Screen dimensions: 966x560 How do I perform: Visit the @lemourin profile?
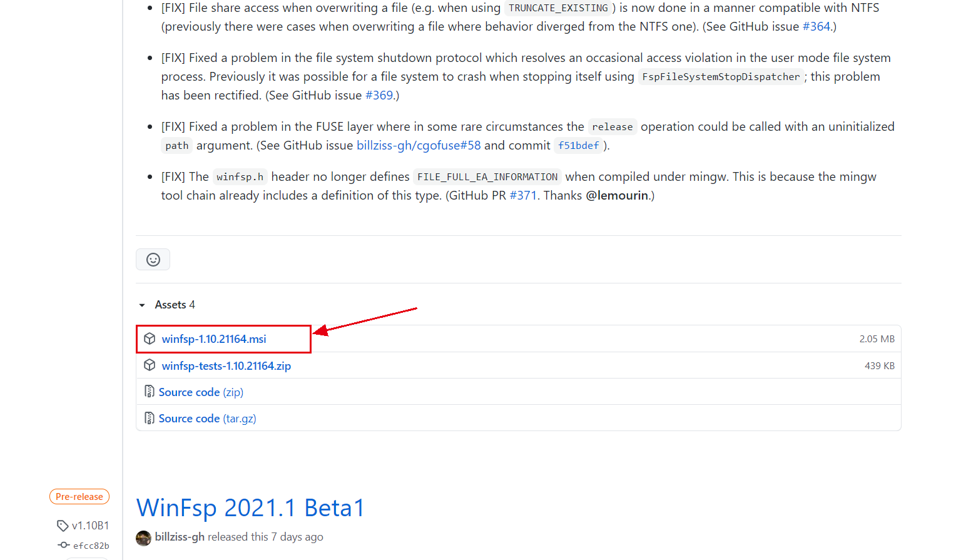click(617, 195)
